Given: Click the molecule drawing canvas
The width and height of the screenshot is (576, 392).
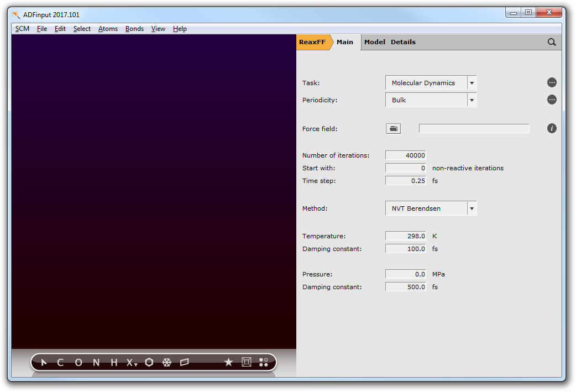Looking at the screenshot, I should point(154,191).
